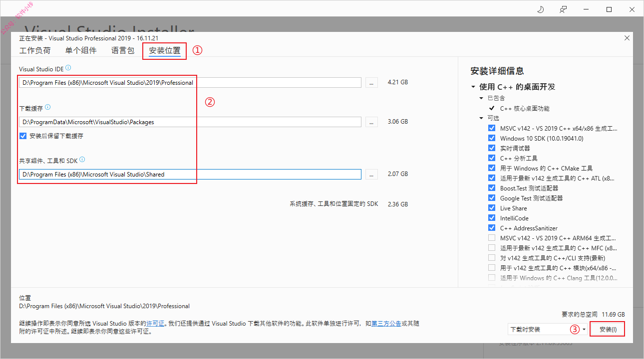Viewport: 644px width, 359px height.
Task: Click the 11.69 GB total space value
Action: [x=613, y=315]
